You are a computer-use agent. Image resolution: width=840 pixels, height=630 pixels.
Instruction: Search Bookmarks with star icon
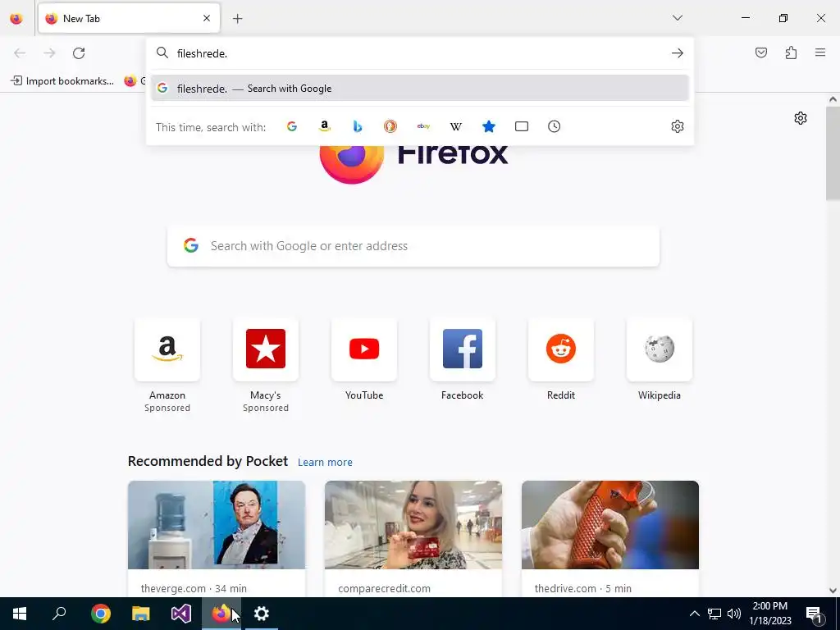[x=489, y=126]
